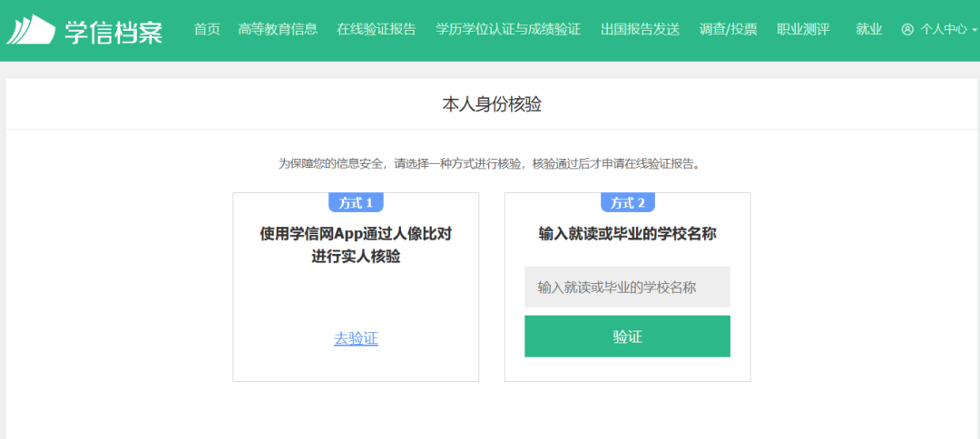This screenshot has width=980, height=439.
Task: Expand the 个人中心 dropdown arrow
Action: pyautogui.click(x=974, y=30)
